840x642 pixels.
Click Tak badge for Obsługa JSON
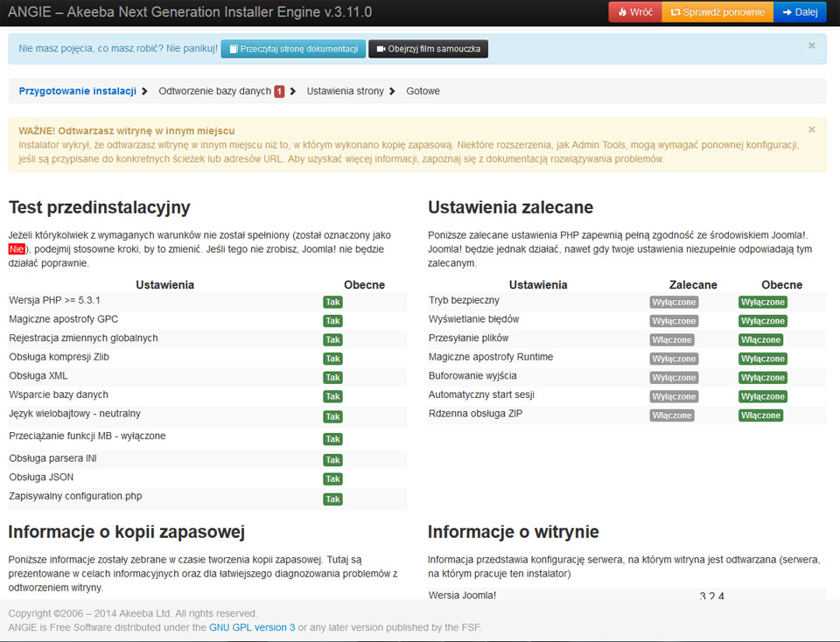[332, 478]
